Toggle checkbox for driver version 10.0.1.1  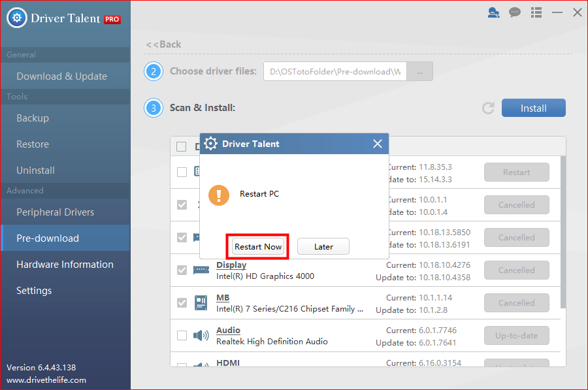pyautogui.click(x=182, y=204)
